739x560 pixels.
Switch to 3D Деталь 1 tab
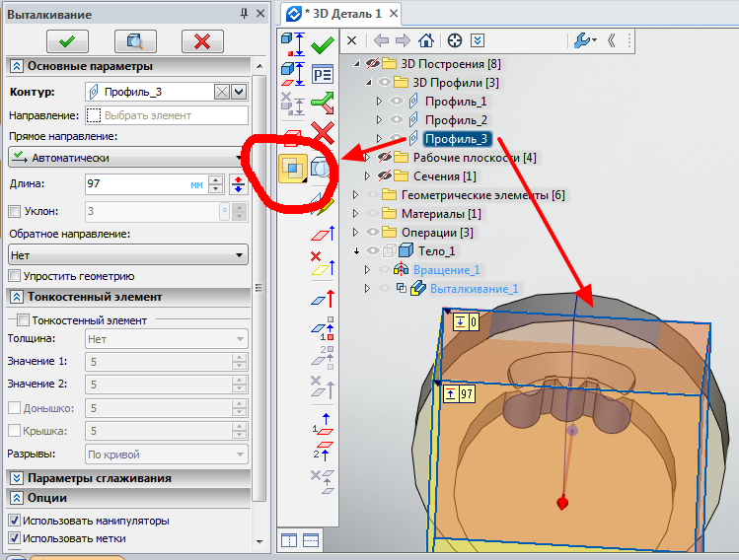click(x=342, y=14)
